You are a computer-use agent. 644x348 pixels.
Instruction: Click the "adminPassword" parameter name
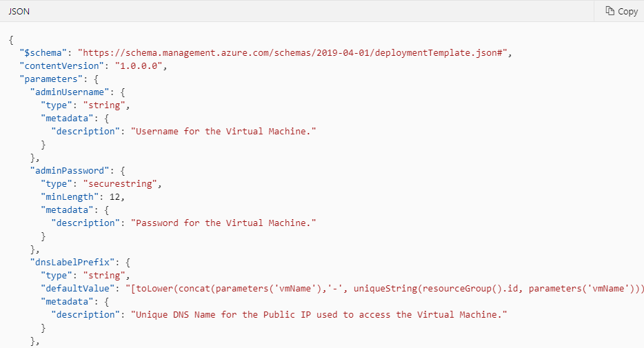[70, 171]
